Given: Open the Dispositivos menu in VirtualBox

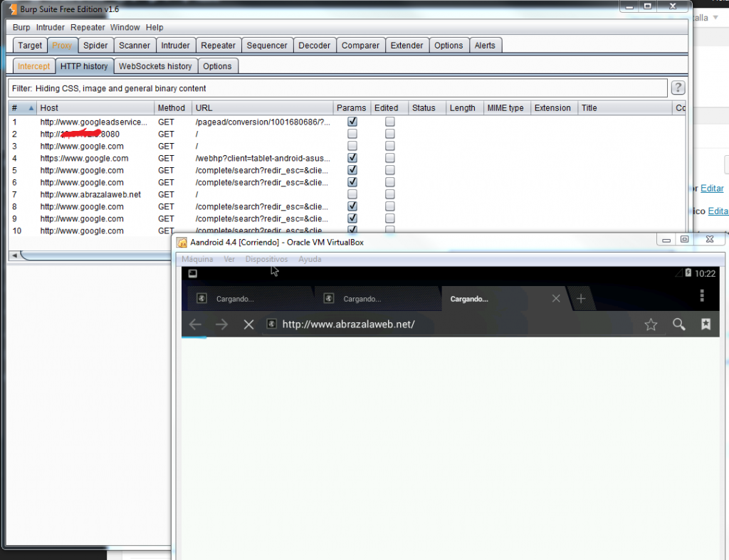Looking at the screenshot, I should (x=266, y=259).
